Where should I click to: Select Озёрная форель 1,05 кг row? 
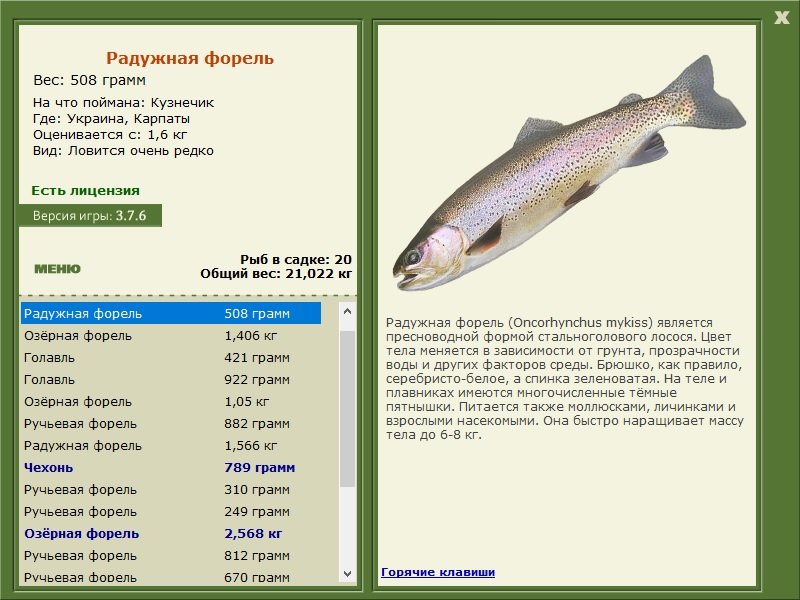click(171, 401)
